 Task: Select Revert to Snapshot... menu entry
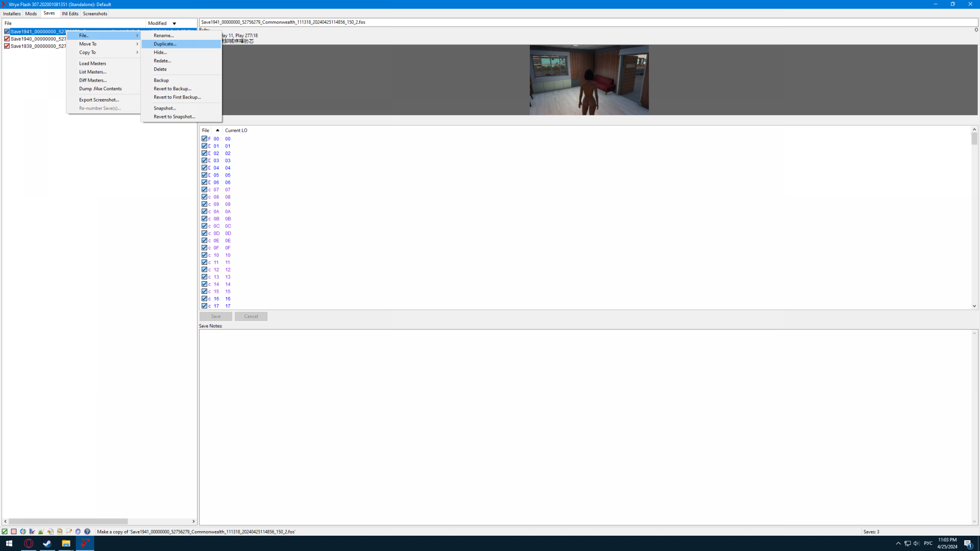174,116
